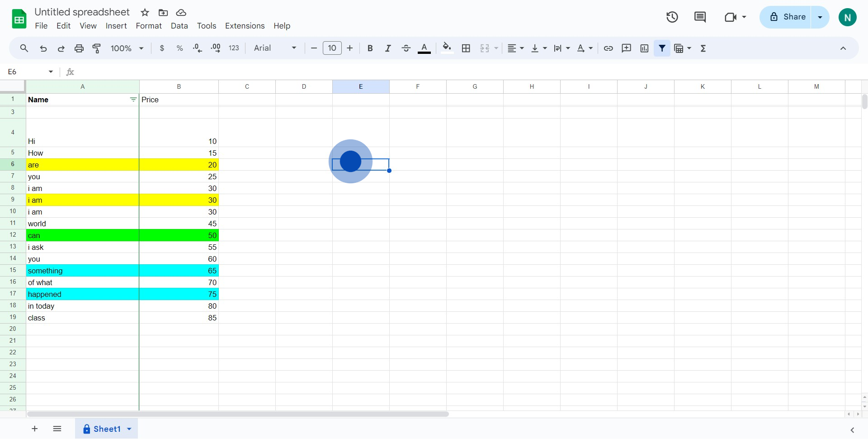Toggle bold formatting
The image size is (868, 439).
(370, 48)
